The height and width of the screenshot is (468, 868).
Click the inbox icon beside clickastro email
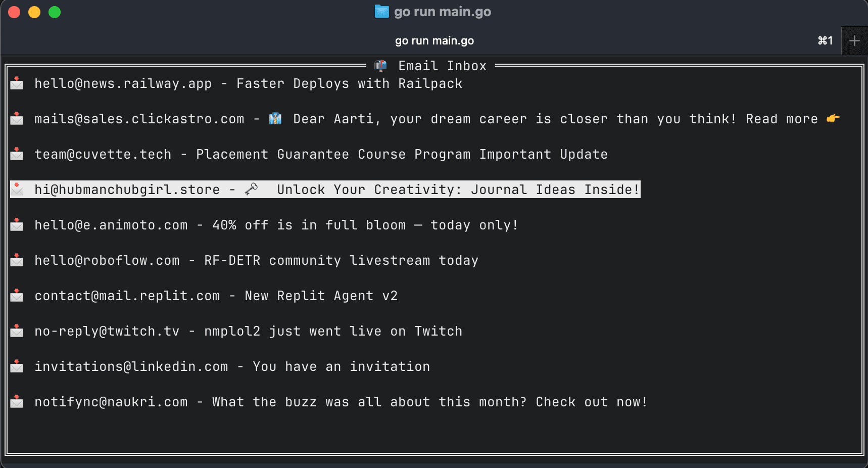(17, 119)
